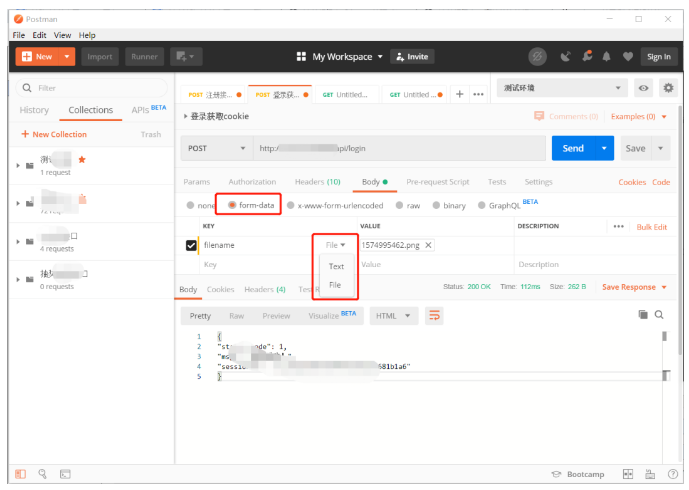Screen dimensions: 689x490
Task: Click the Runner button
Action: pyautogui.click(x=144, y=56)
